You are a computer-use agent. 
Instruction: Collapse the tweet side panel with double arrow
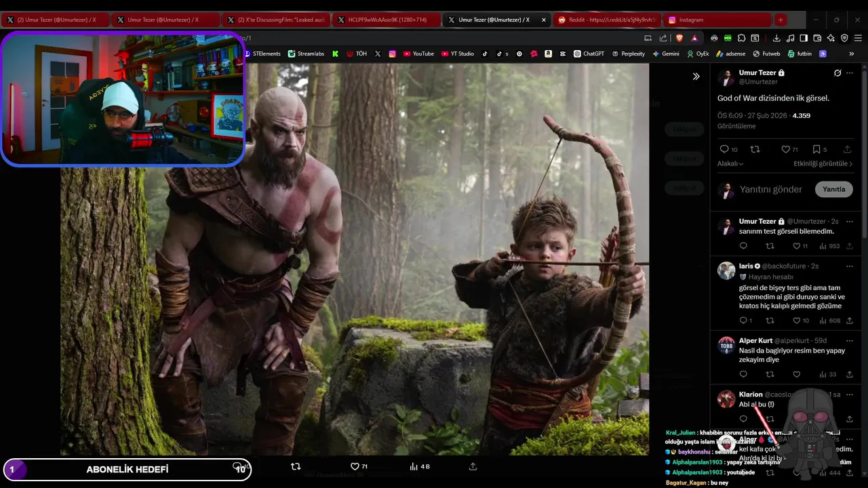[x=696, y=76]
